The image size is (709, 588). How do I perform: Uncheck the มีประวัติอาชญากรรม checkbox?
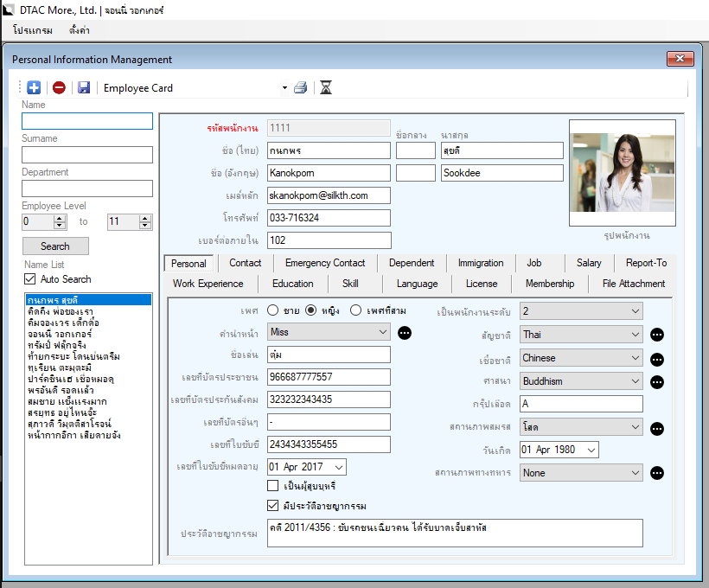coord(273,506)
